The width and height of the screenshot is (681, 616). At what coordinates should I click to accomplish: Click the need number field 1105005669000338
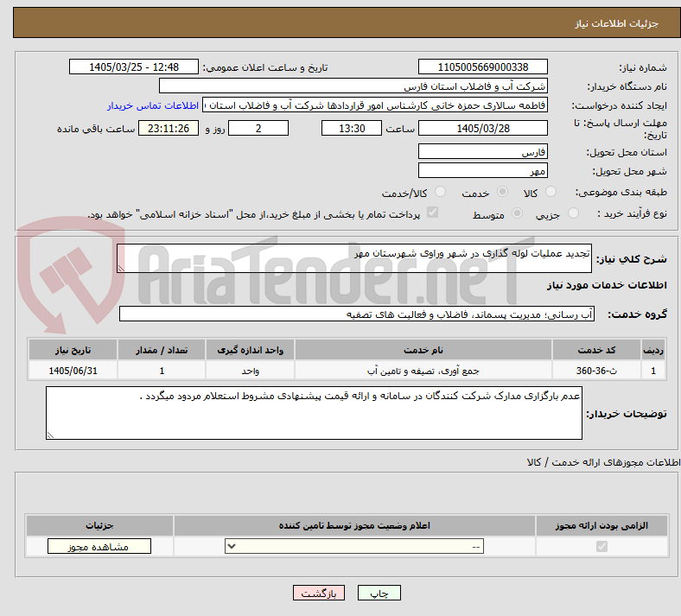[483, 67]
